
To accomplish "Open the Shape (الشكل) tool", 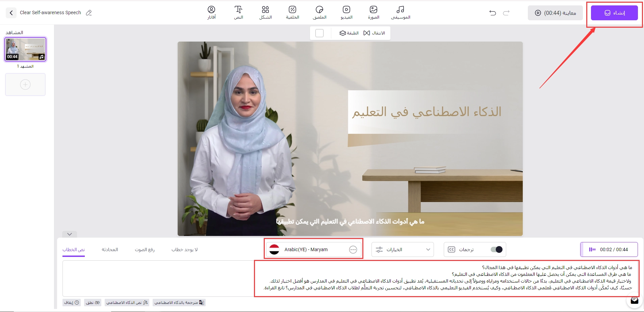I will pos(265,13).
